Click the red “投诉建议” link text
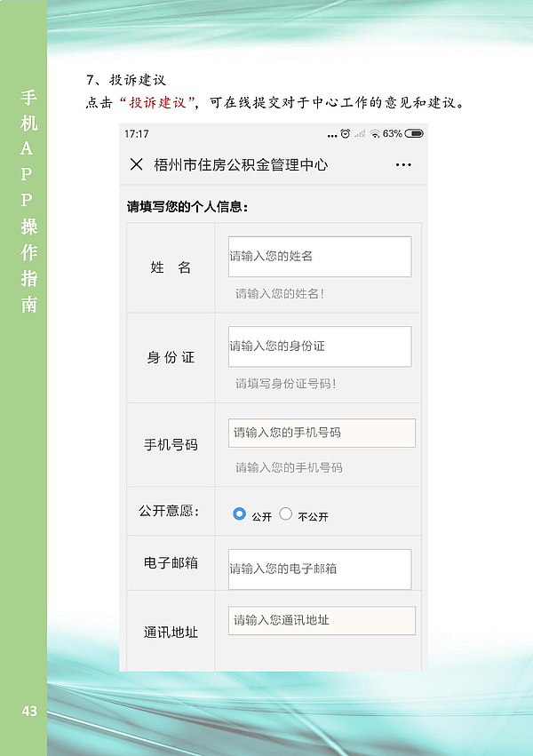The height and width of the screenshot is (756, 533). tap(162, 102)
